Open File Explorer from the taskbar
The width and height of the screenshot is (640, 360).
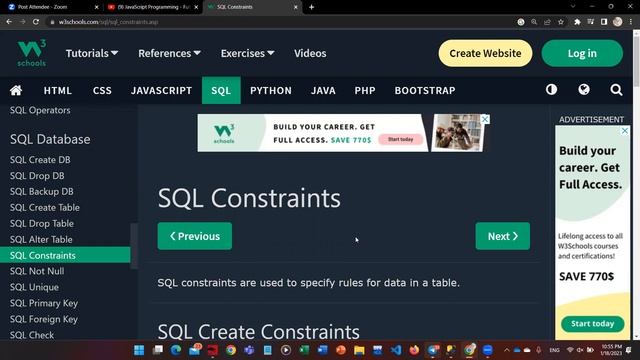point(359,350)
